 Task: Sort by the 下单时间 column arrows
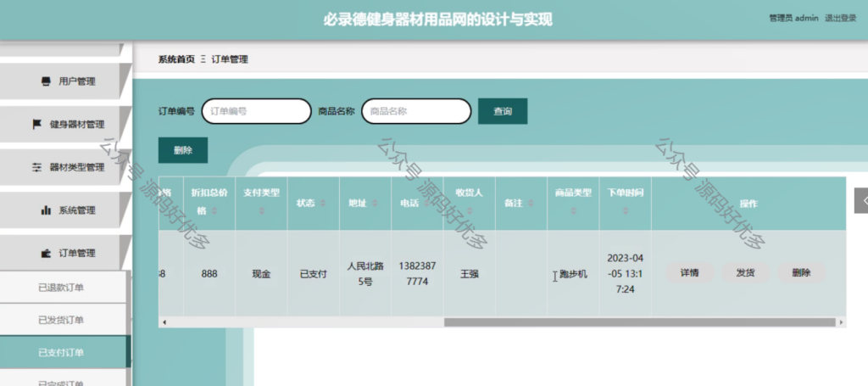(626, 211)
